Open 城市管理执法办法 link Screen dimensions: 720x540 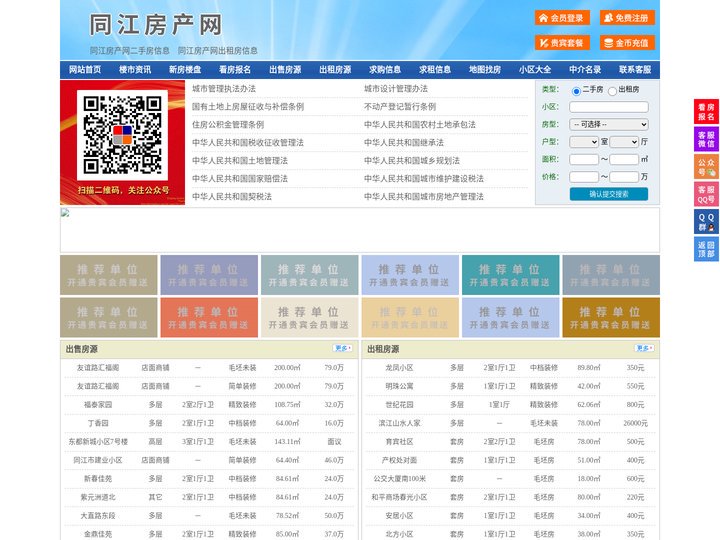[x=224, y=89]
